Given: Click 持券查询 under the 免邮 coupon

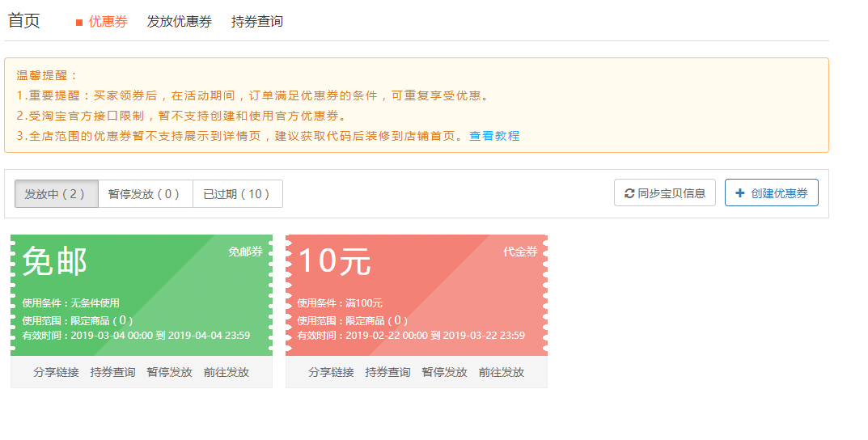Looking at the screenshot, I should (x=113, y=372).
